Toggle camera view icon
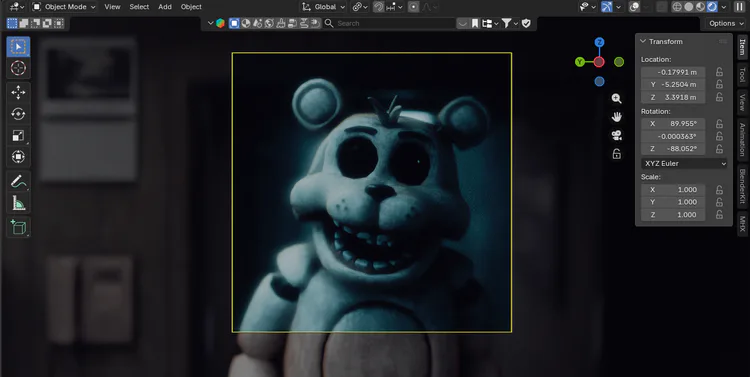The width and height of the screenshot is (750, 377). [x=617, y=135]
